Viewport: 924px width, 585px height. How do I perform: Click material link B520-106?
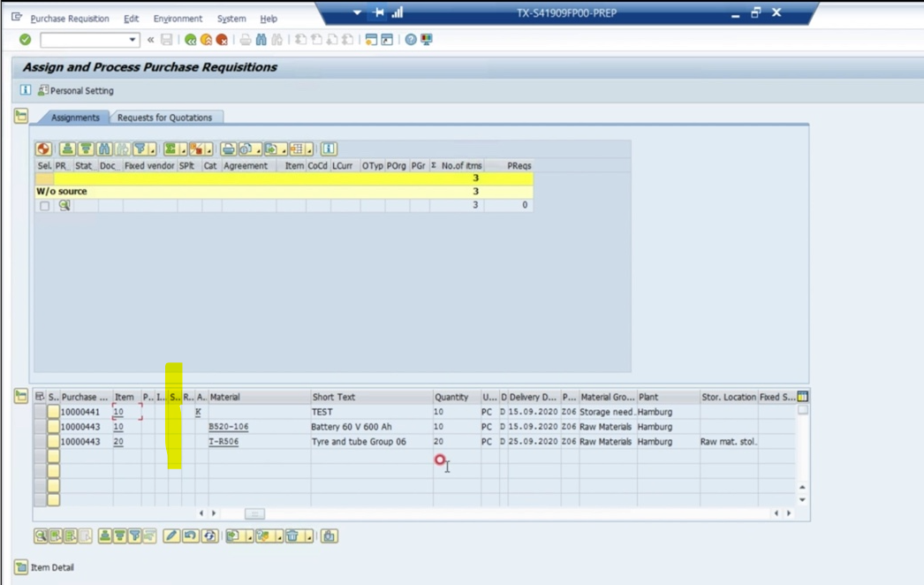[229, 426]
